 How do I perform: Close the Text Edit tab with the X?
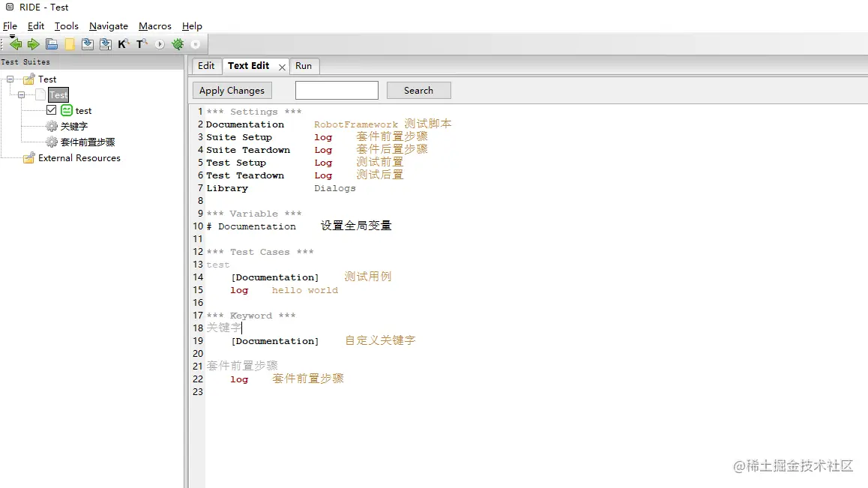(x=282, y=67)
